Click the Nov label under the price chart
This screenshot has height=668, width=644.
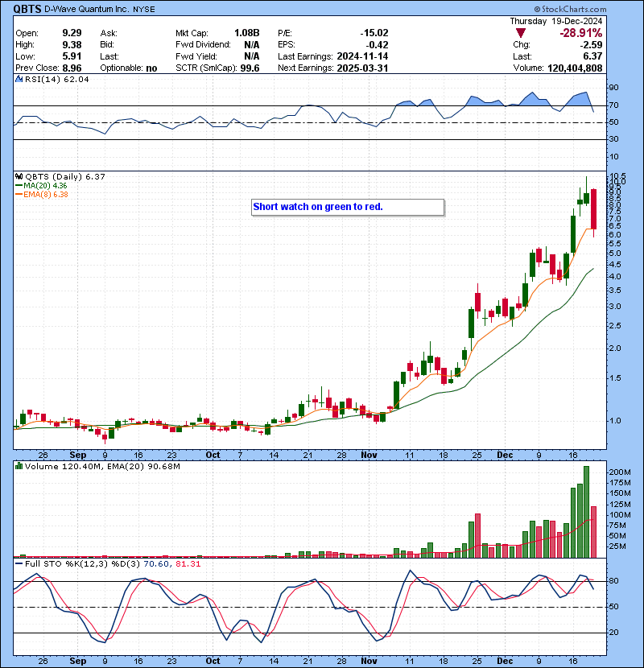tap(369, 455)
